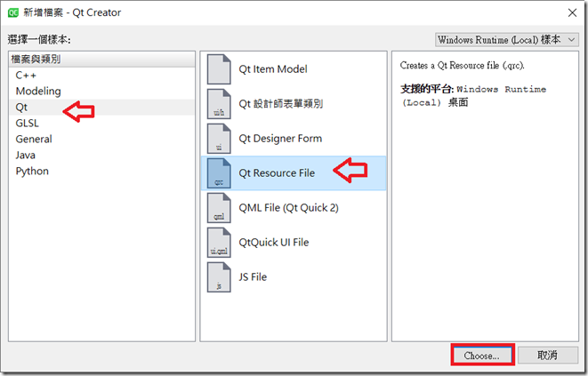588x376 pixels.
Task: Select the C++ category
Action: tap(101, 76)
